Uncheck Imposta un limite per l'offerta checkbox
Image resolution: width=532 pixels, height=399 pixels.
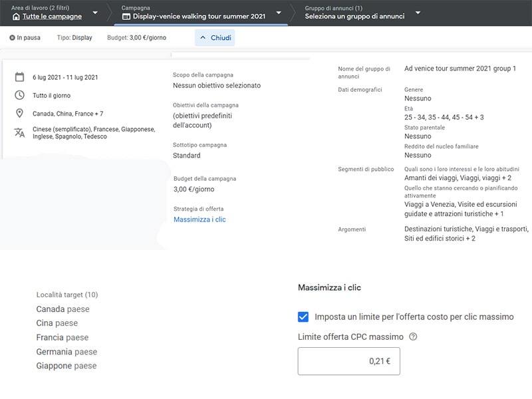pos(303,317)
